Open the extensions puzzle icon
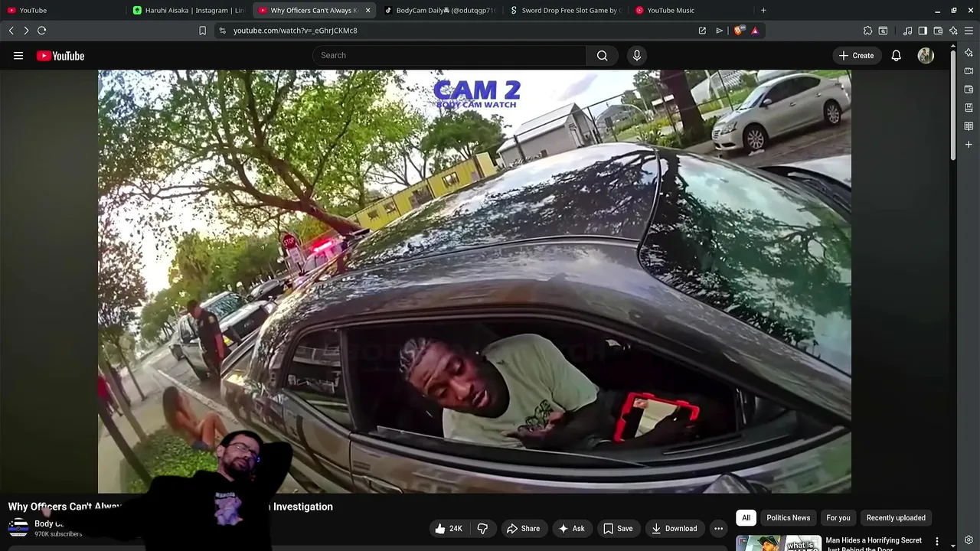This screenshot has width=980, height=551. (867, 31)
